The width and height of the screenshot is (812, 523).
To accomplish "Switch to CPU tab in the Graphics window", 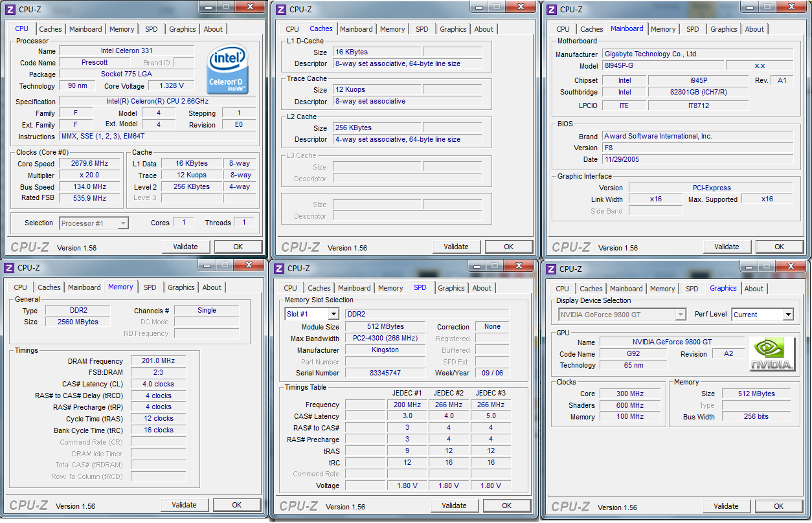I will tap(563, 289).
